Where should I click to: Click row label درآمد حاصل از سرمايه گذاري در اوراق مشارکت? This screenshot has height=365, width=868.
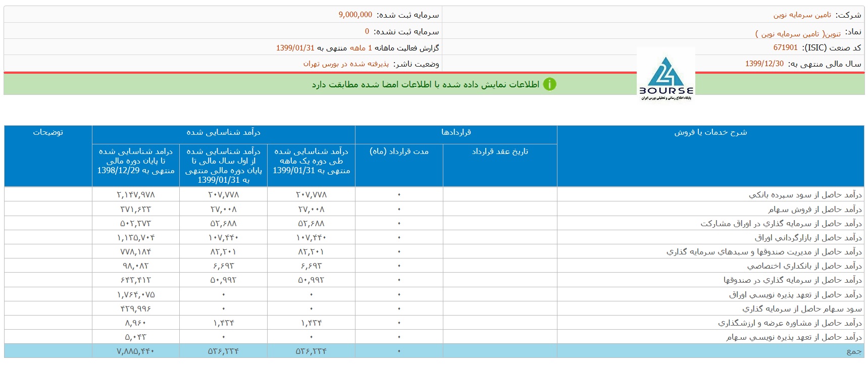click(x=781, y=223)
